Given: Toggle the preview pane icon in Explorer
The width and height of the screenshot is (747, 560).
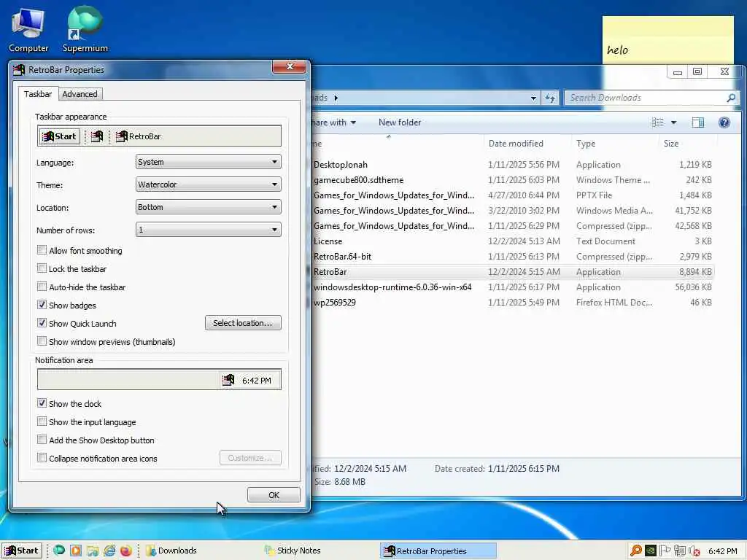Looking at the screenshot, I should 698,122.
